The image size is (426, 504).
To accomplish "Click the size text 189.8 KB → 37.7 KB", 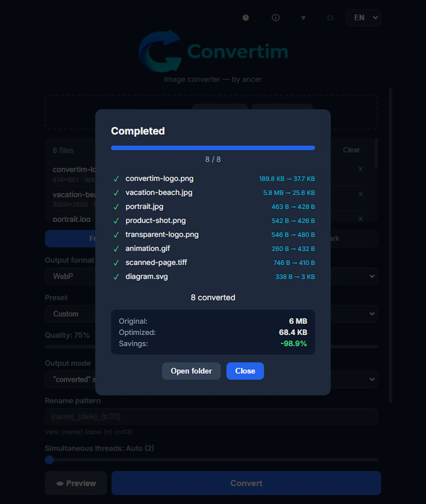I will pos(287,179).
